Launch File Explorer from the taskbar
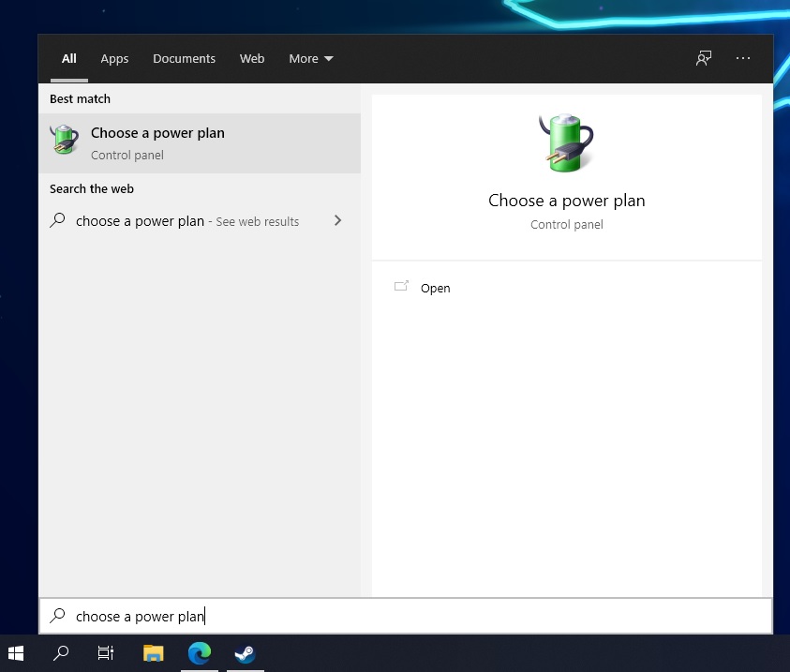Screen dimensions: 790x672 [153, 653]
